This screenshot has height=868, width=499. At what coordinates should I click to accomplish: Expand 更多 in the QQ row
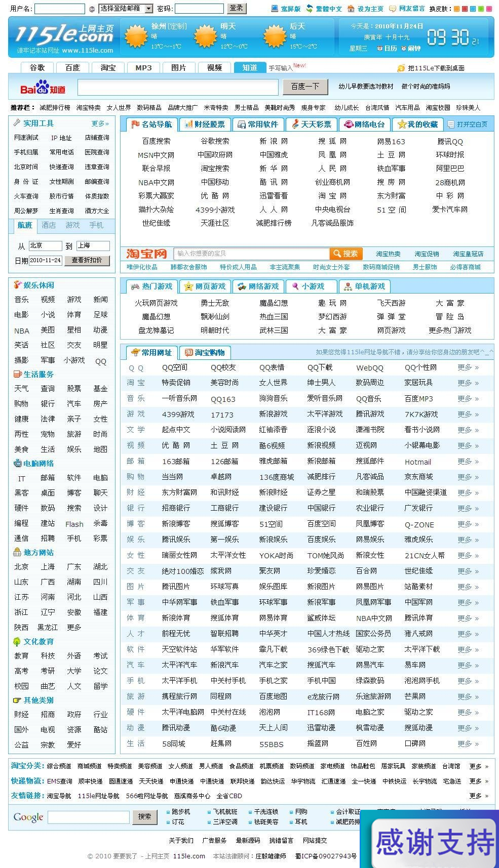click(x=468, y=367)
